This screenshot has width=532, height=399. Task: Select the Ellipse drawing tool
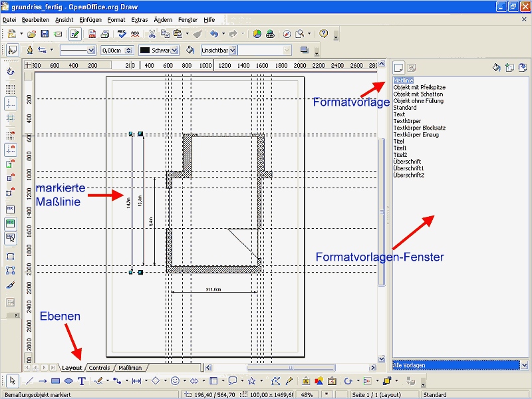click(68, 381)
